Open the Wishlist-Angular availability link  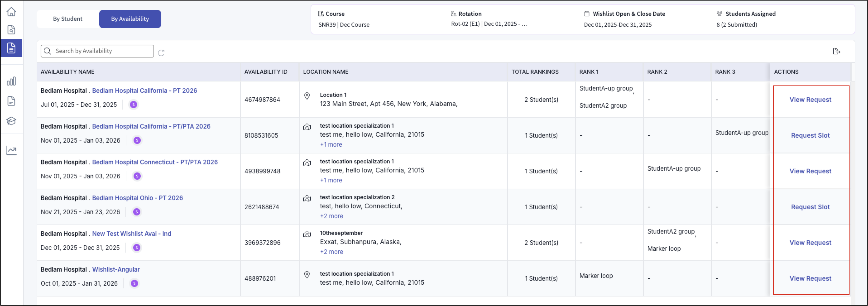pos(116,269)
